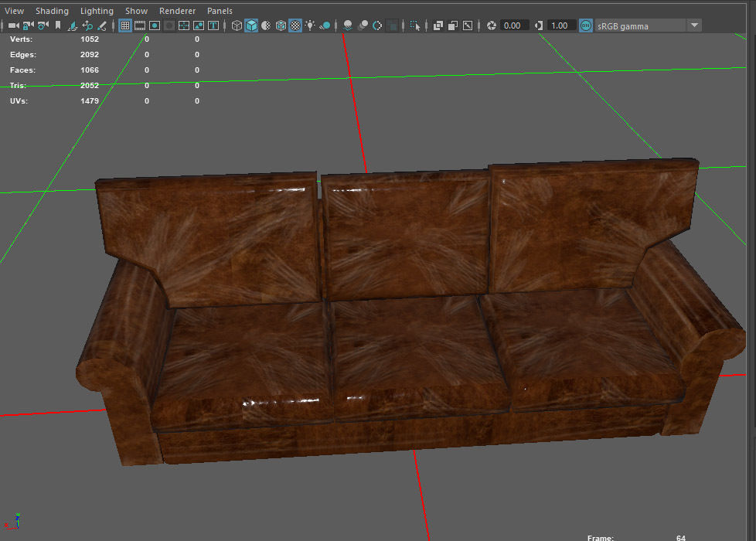The image size is (756, 541).
Task: Toggle Screen Space Ambient Occlusion icon
Action: coord(348,26)
